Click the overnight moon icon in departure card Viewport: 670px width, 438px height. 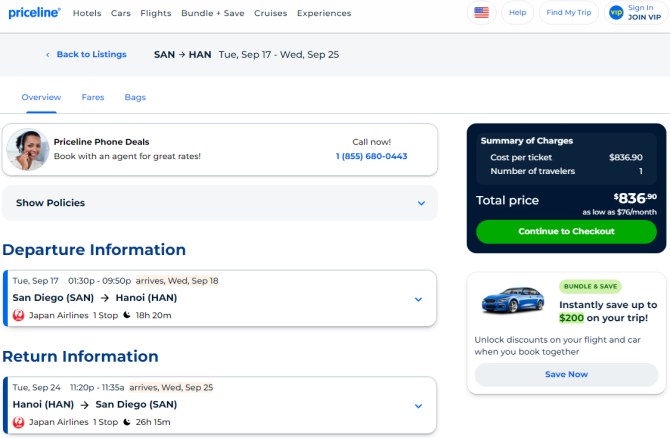click(x=127, y=315)
